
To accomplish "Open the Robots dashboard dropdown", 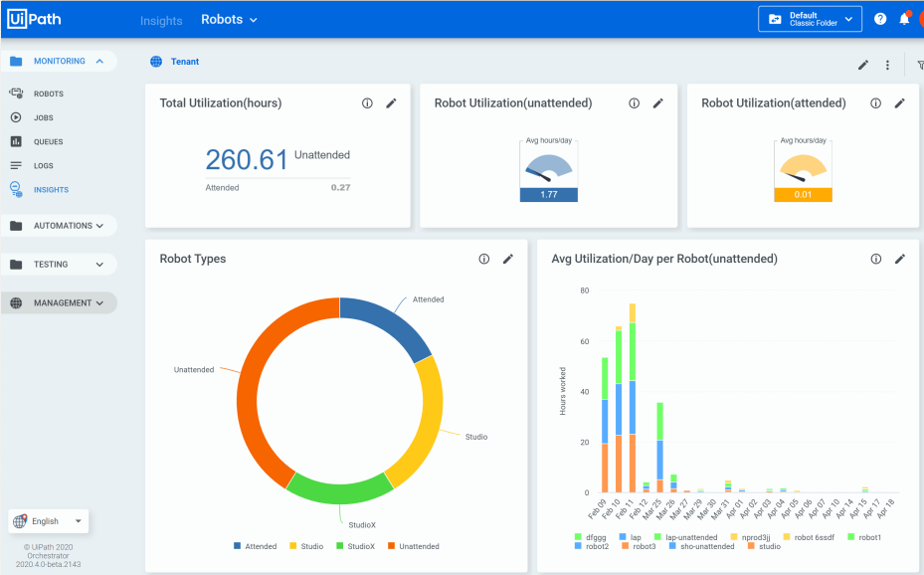I will tap(229, 20).
